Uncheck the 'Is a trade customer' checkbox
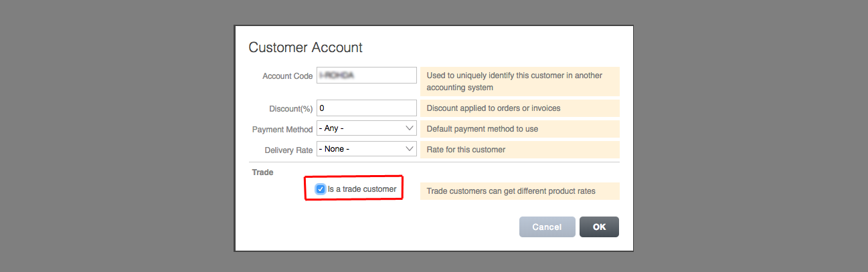This screenshot has height=272, width=868. tap(321, 189)
